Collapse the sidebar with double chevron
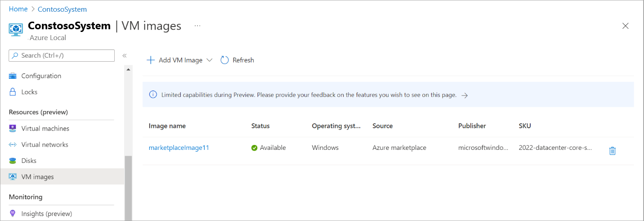 click(x=125, y=55)
